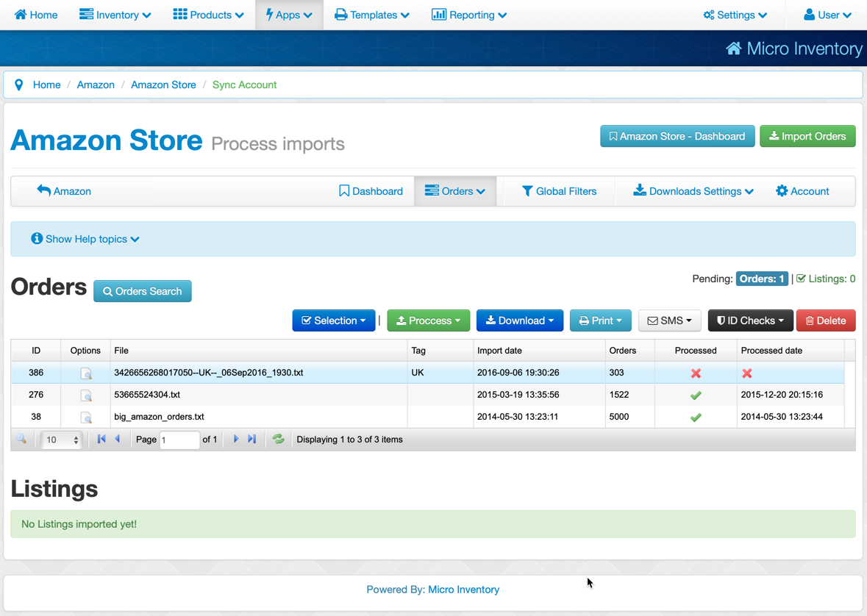This screenshot has width=867, height=616.
Task: Sort by ID column header
Action: 36,351
